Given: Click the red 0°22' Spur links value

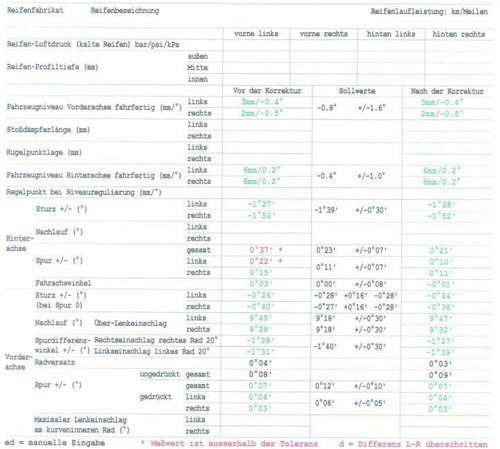Looking at the screenshot, I should coord(261,261).
